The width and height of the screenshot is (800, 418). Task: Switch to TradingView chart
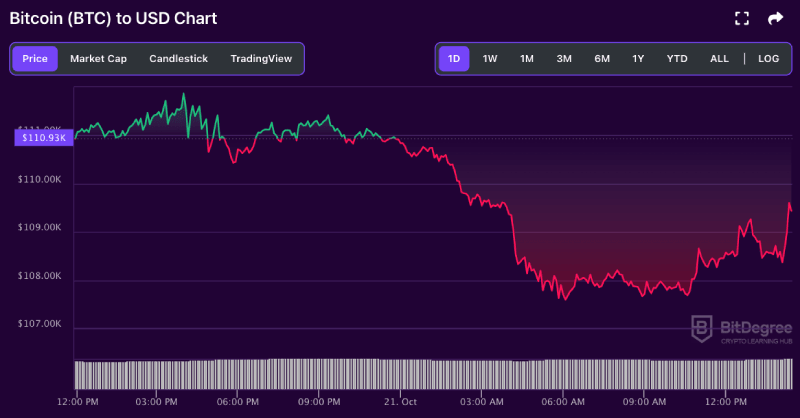click(x=261, y=59)
